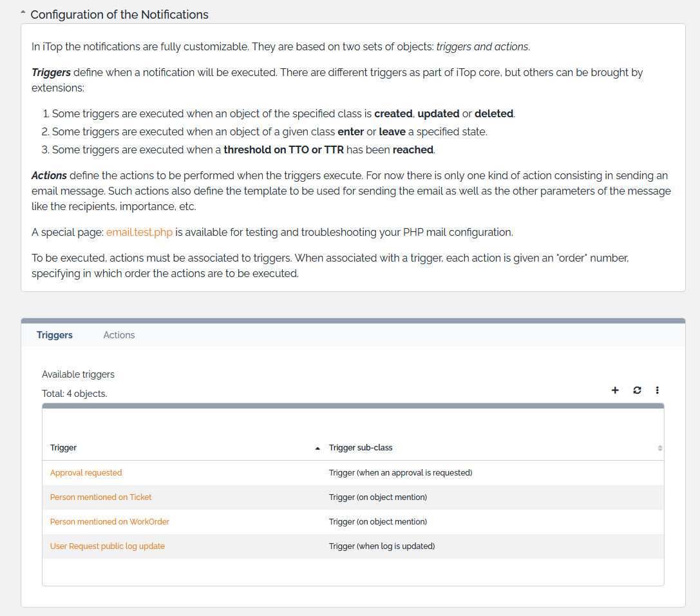700x616 pixels.
Task: Open the User Request public log update trigger
Action: [108, 546]
